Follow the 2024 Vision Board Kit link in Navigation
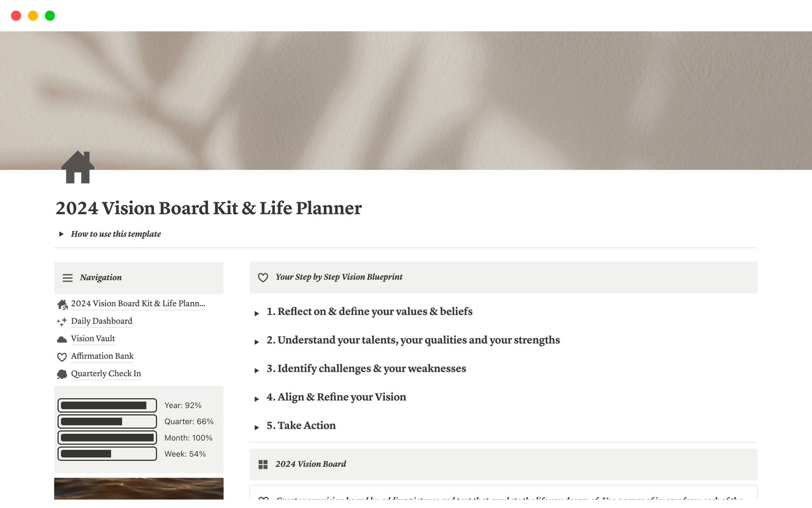812x508 pixels. (x=138, y=304)
